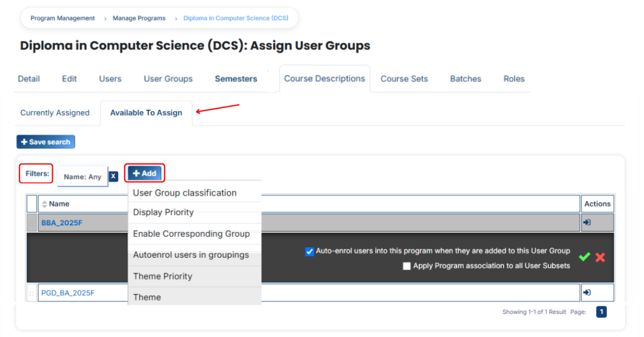
Task: Switch to the Semesters tab
Action: click(x=236, y=79)
